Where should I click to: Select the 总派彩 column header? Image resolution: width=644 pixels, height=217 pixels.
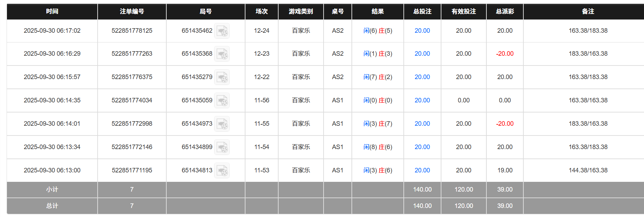[505, 11]
